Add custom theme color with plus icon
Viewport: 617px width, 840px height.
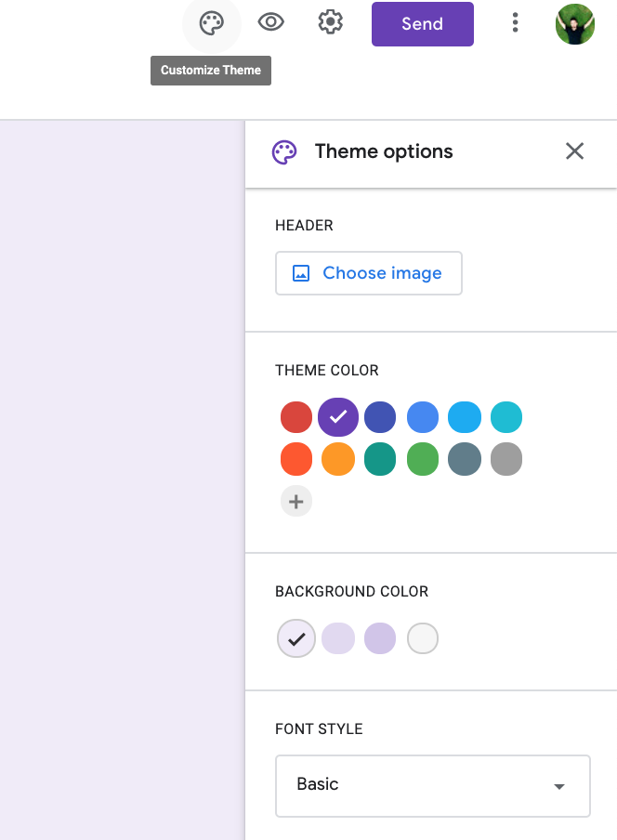[296, 502]
